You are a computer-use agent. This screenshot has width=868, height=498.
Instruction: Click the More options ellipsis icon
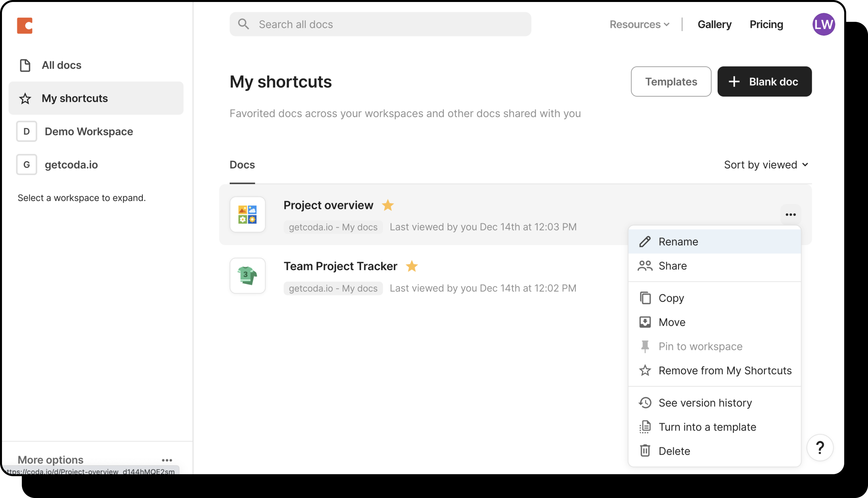(167, 460)
